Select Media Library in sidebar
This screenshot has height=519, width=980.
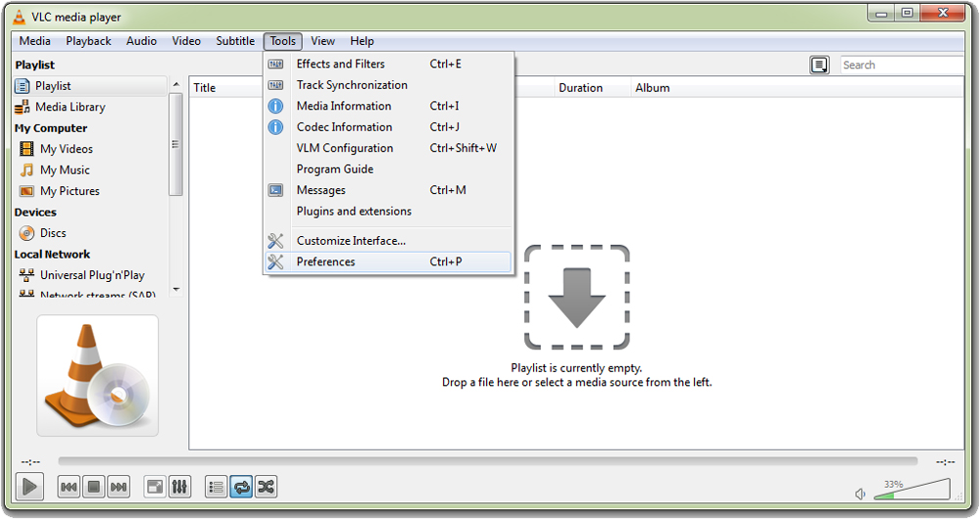point(90,107)
